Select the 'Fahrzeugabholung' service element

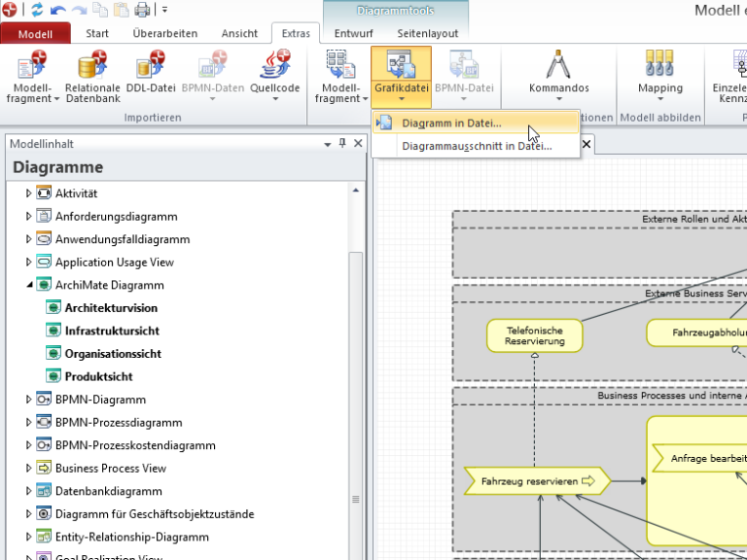pos(696,332)
